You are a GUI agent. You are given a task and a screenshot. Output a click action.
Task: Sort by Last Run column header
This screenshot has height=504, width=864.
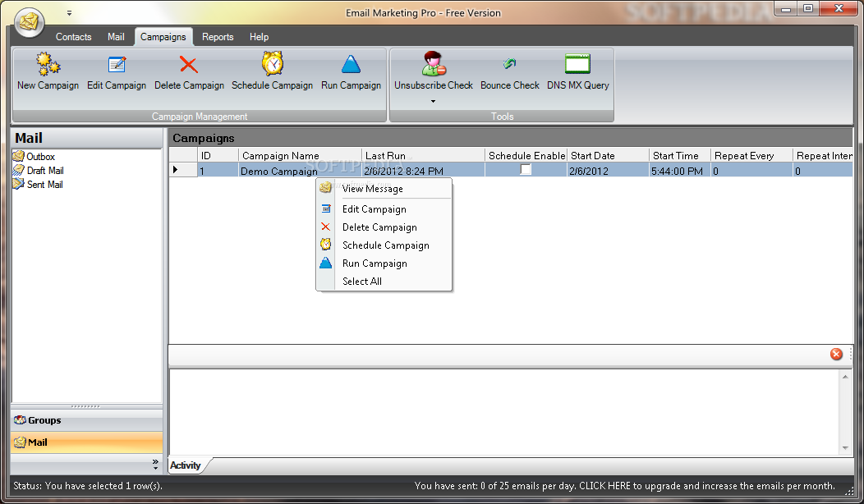[x=423, y=156]
